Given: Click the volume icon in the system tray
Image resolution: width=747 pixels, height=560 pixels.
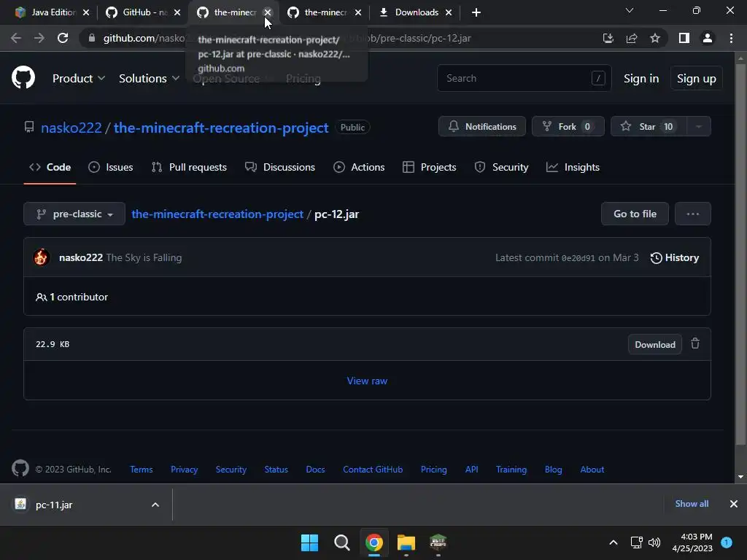Looking at the screenshot, I should pos(654,542).
